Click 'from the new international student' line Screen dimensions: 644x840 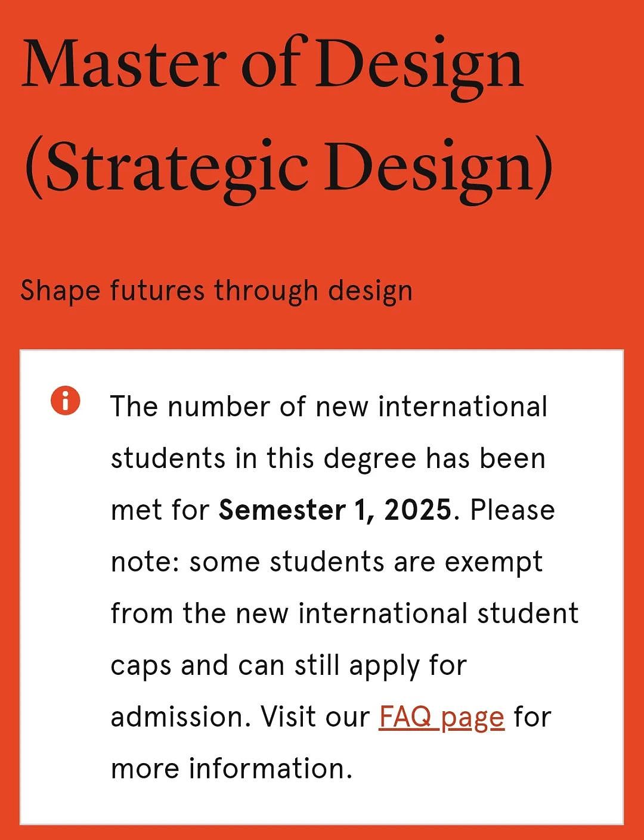pyautogui.click(x=345, y=613)
